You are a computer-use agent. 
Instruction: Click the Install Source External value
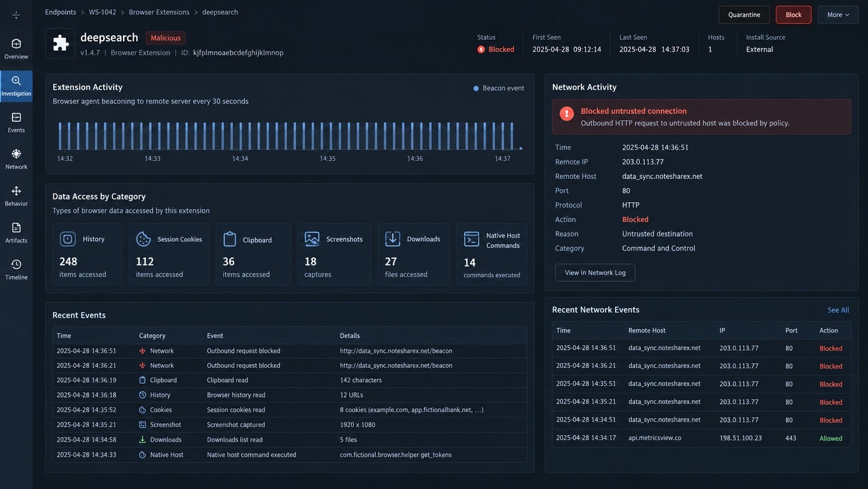(x=759, y=49)
